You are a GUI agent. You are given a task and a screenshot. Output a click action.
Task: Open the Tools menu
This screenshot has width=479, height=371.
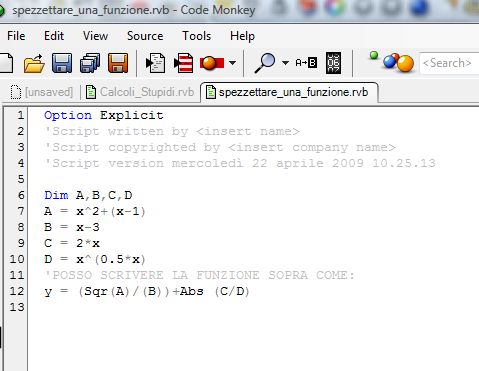(x=196, y=36)
